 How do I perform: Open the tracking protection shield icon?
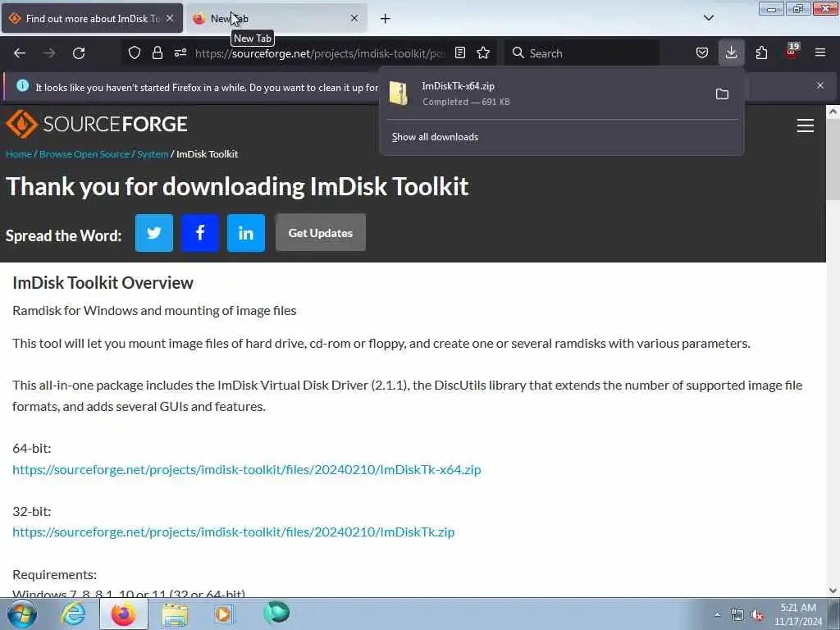[135, 52]
